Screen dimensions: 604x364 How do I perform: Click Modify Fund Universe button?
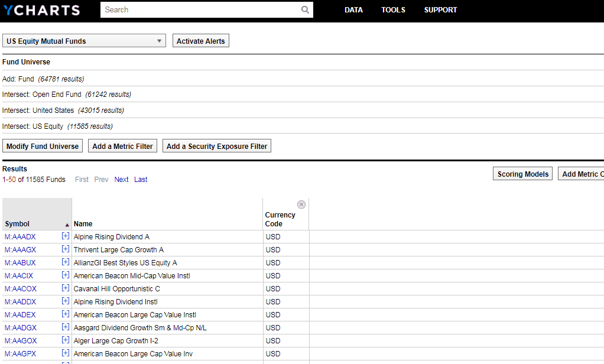point(43,146)
